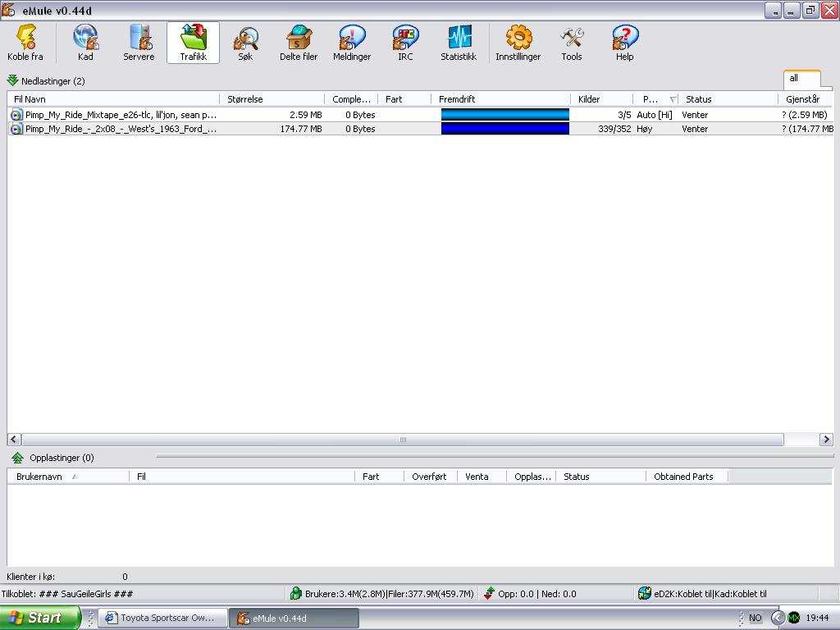Open the Kad network view
This screenshot has height=630, width=840.
(x=85, y=43)
